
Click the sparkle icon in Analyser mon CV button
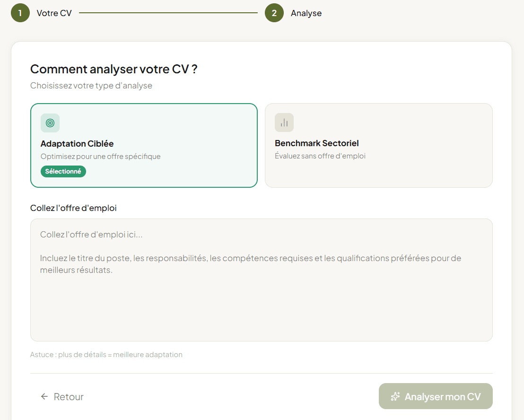click(x=395, y=396)
